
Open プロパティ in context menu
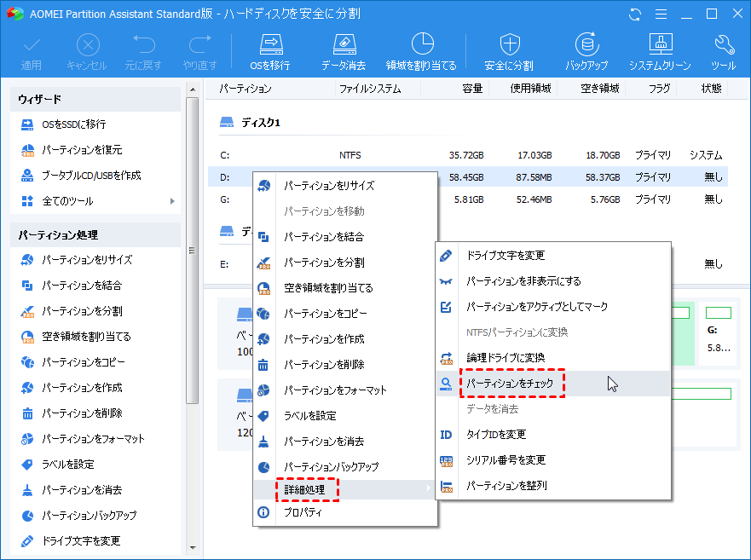(x=345, y=512)
